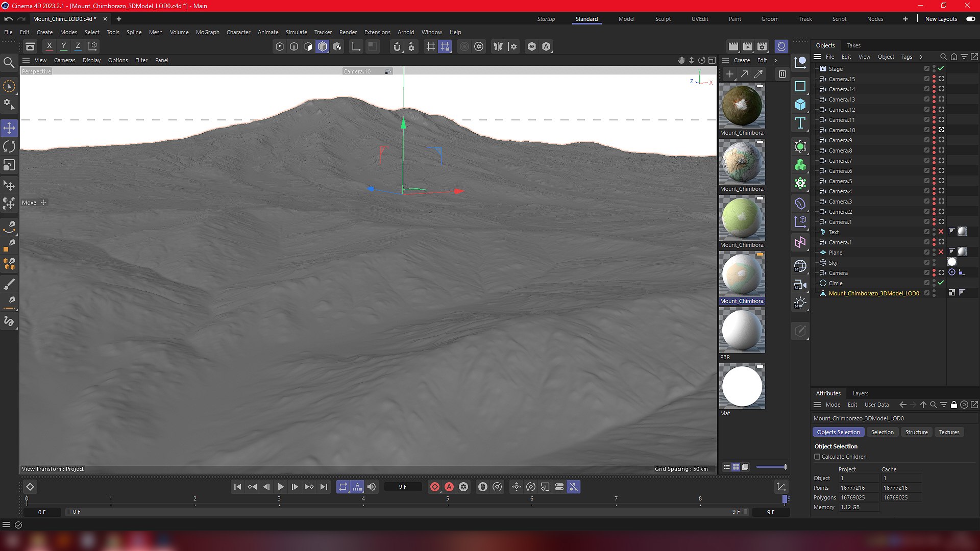Toggle sound playback speaker icon

(372, 487)
